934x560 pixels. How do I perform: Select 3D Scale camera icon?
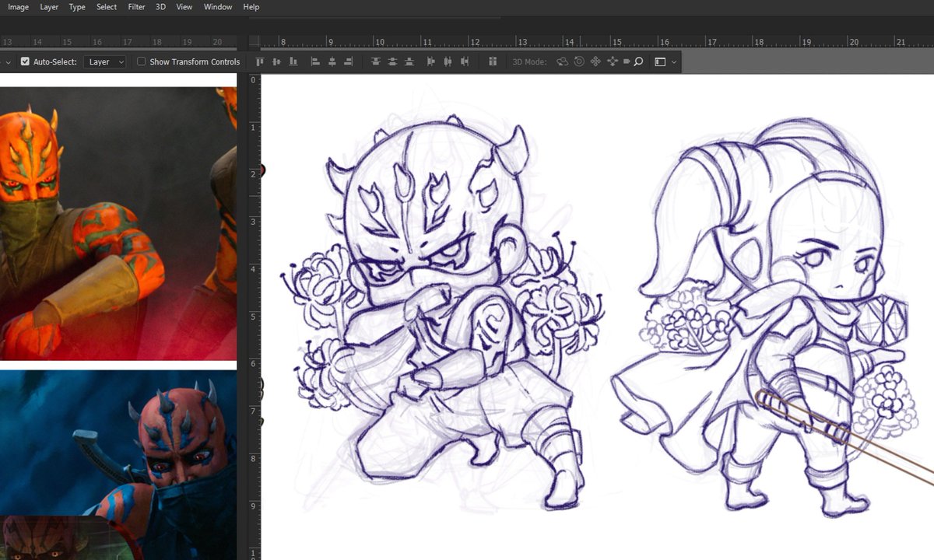coord(627,61)
